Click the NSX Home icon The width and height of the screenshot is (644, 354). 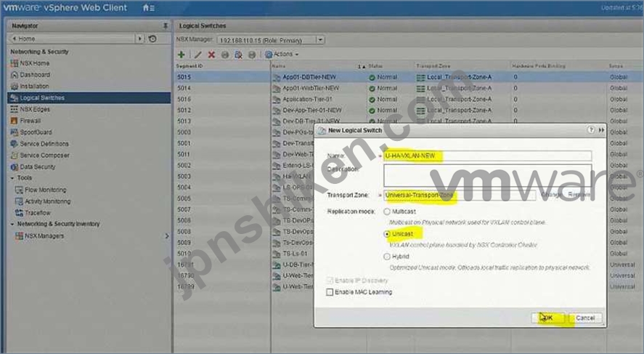[15, 63]
